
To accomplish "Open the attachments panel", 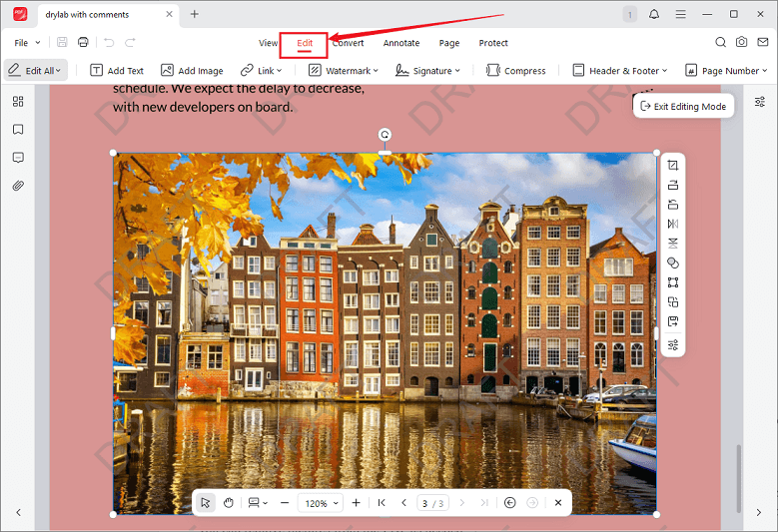I will click(18, 186).
